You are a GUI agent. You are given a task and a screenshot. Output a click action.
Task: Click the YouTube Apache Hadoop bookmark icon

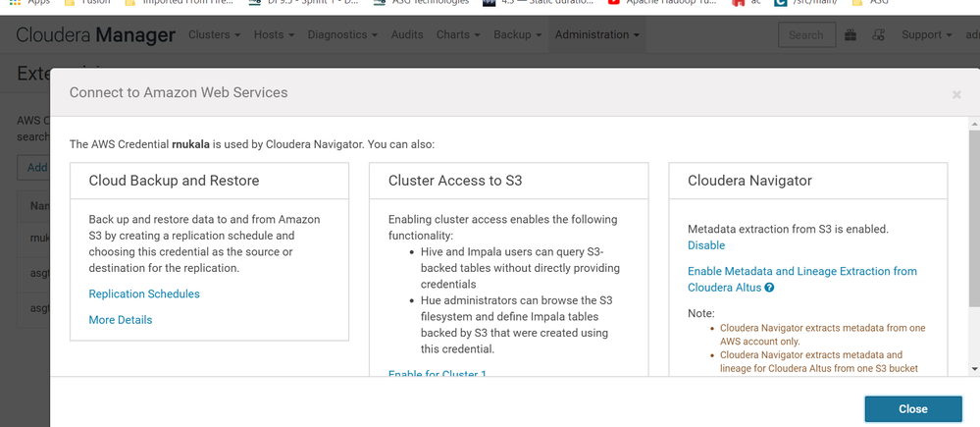point(614,3)
